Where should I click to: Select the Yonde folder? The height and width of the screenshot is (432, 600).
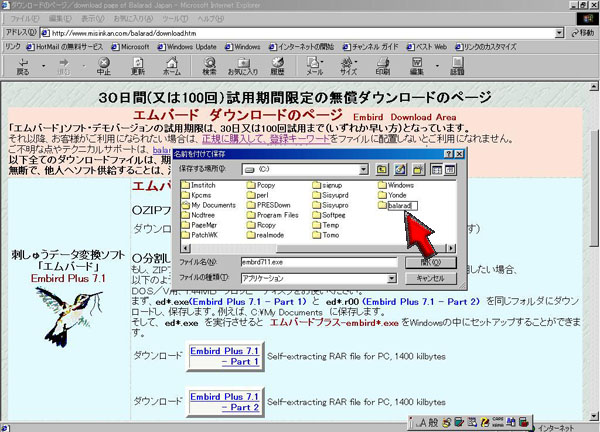[x=393, y=195]
